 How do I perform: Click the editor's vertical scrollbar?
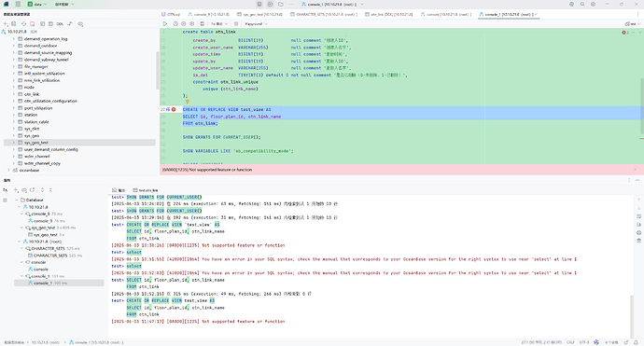(641, 105)
